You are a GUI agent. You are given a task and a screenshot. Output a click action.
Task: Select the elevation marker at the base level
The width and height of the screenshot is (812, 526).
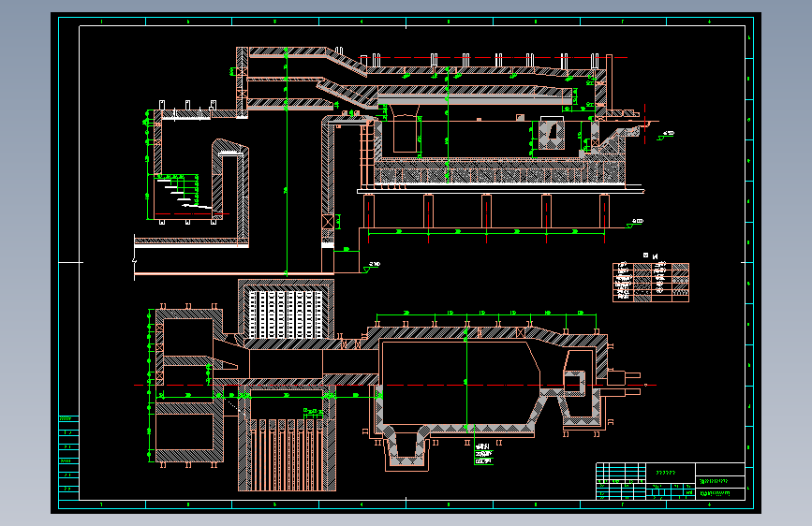372,267
